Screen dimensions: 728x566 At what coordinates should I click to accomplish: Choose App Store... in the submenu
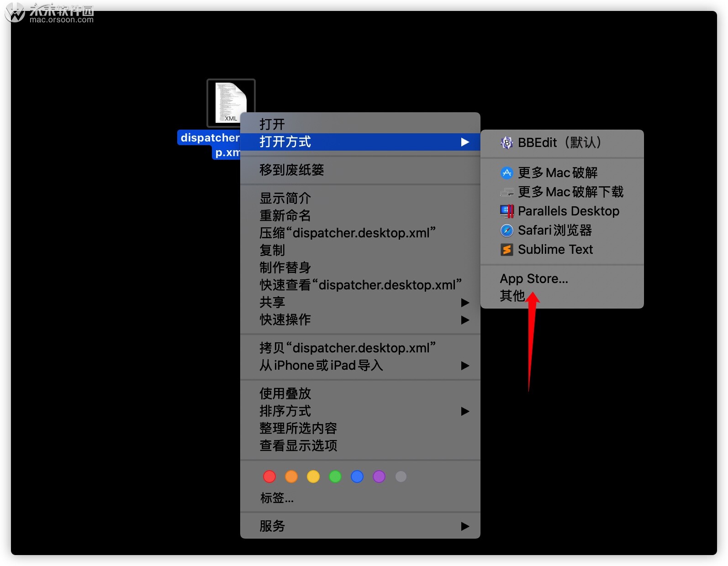(x=562, y=279)
